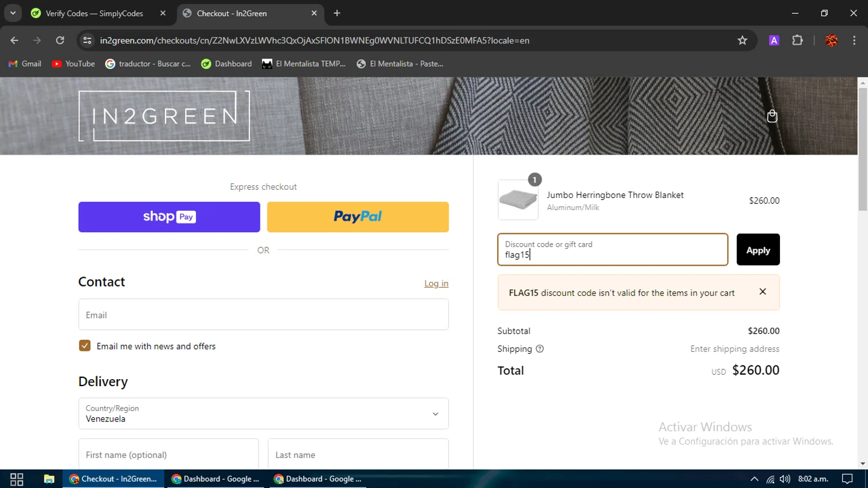
Task: Click the browser forward arrow
Action: (37, 41)
